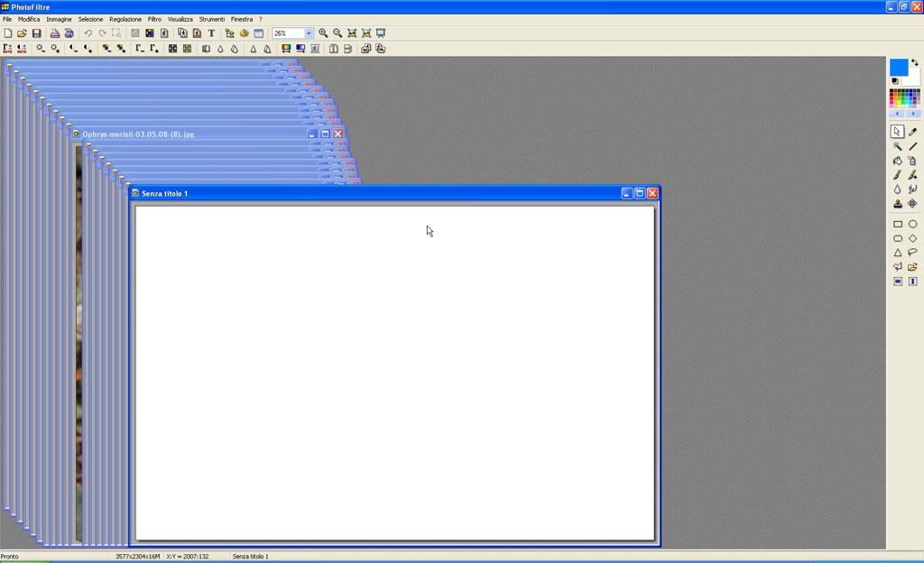The width and height of the screenshot is (924, 563).
Task: Swap foreground and background colors arrow
Action: pyautogui.click(x=915, y=62)
